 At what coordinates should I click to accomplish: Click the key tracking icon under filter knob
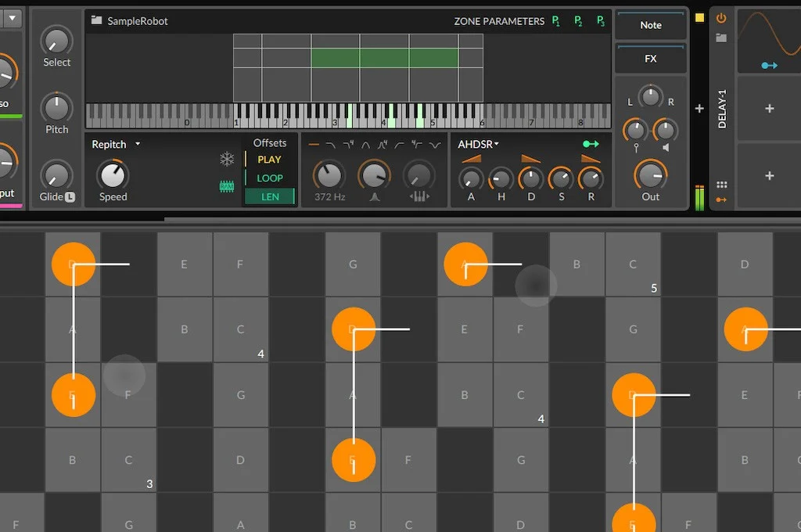tap(419, 196)
